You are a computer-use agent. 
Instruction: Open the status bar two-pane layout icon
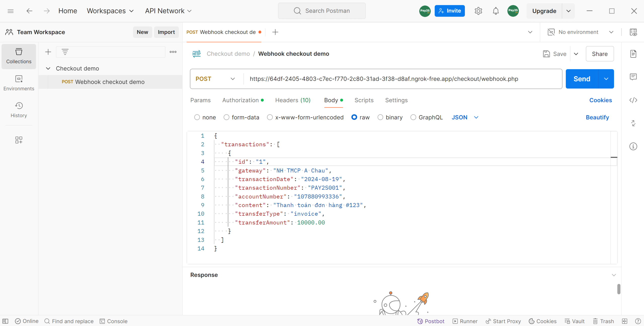[x=625, y=321]
